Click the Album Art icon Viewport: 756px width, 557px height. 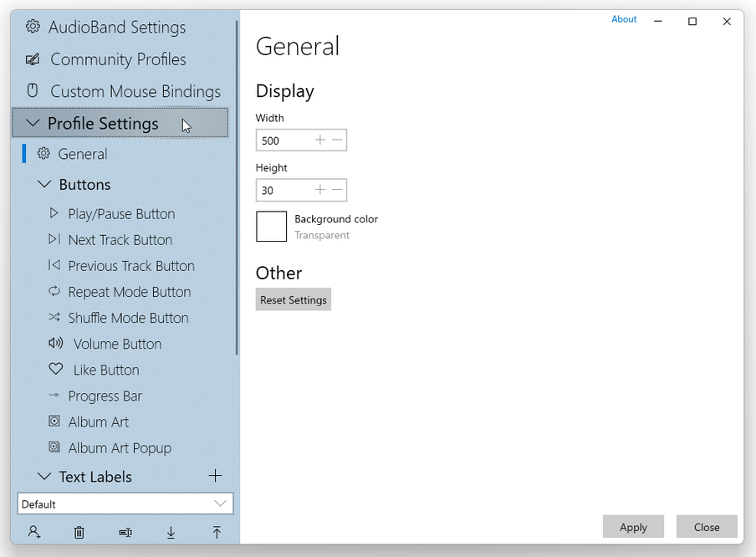coord(54,421)
